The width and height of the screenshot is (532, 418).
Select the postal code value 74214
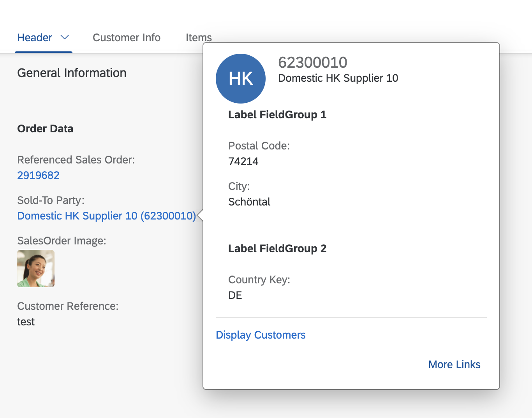(243, 162)
